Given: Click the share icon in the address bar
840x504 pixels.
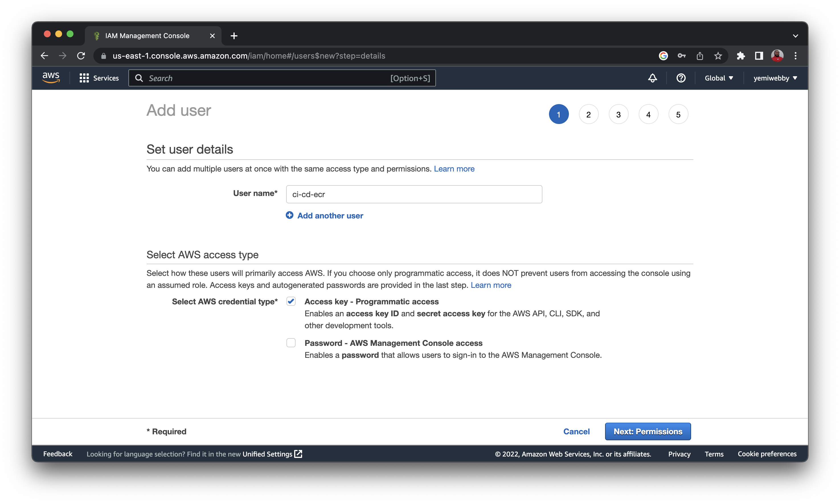Looking at the screenshot, I should click(x=700, y=56).
